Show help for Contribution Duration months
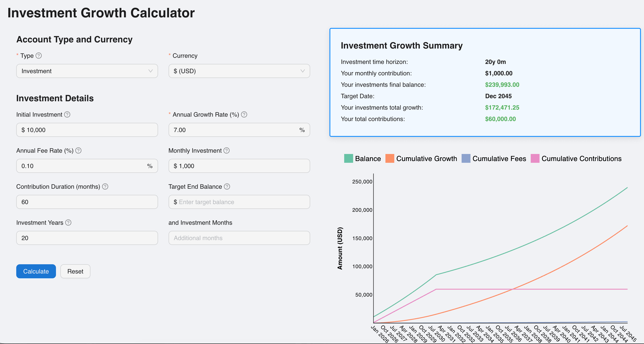Image resolution: width=644 pixels, height=344 pixels. pos(105,186)
